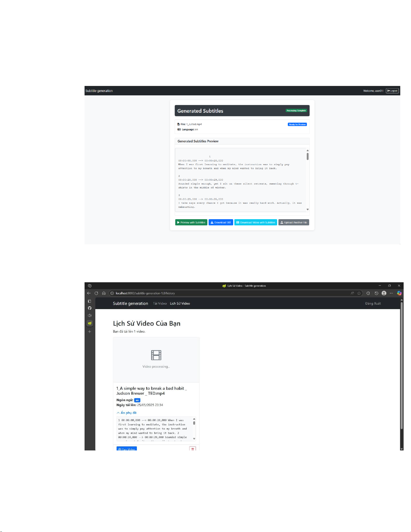
Task: Open the "Tải Video" navigation tab
Action: (160, 303)
